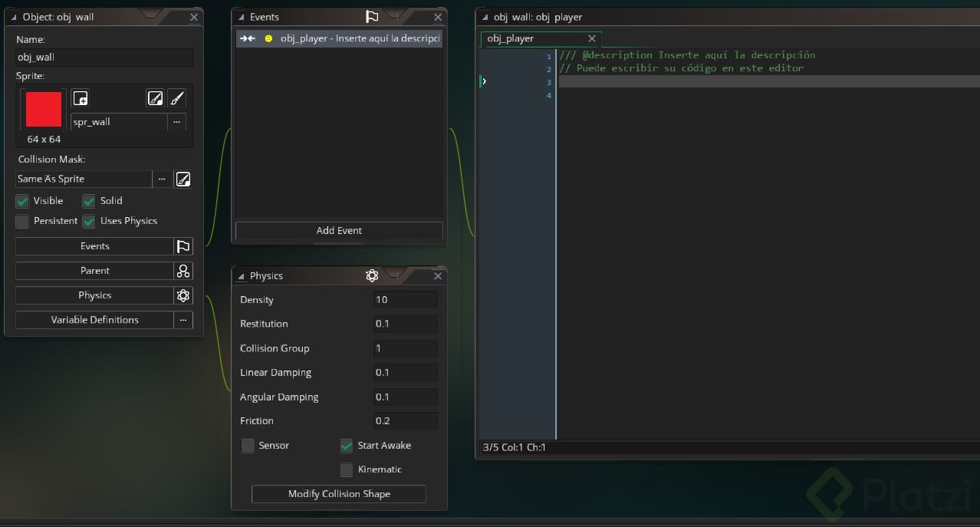The image size is (980, 527).
Task: Click the '3/5 Col:1 Ch:1' status text
Action: [514, 447]
